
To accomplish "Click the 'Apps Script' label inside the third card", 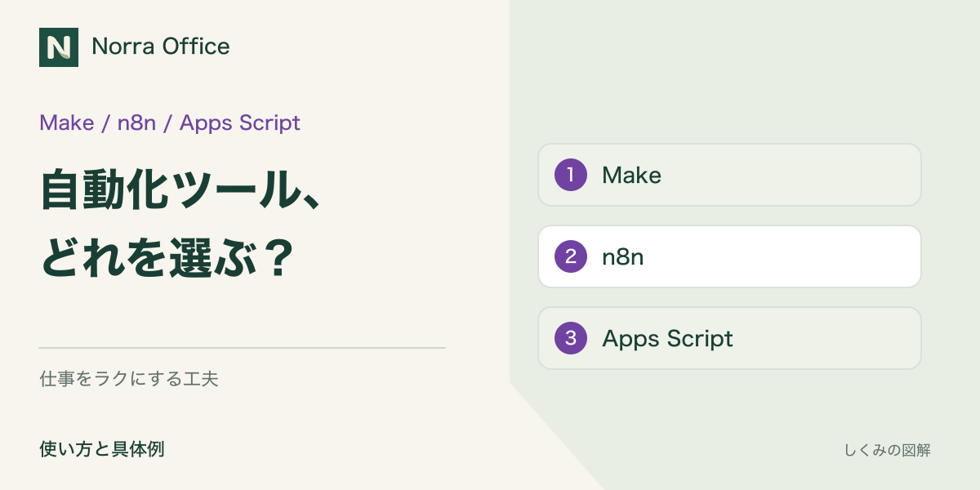I will (x=667, y=339).
